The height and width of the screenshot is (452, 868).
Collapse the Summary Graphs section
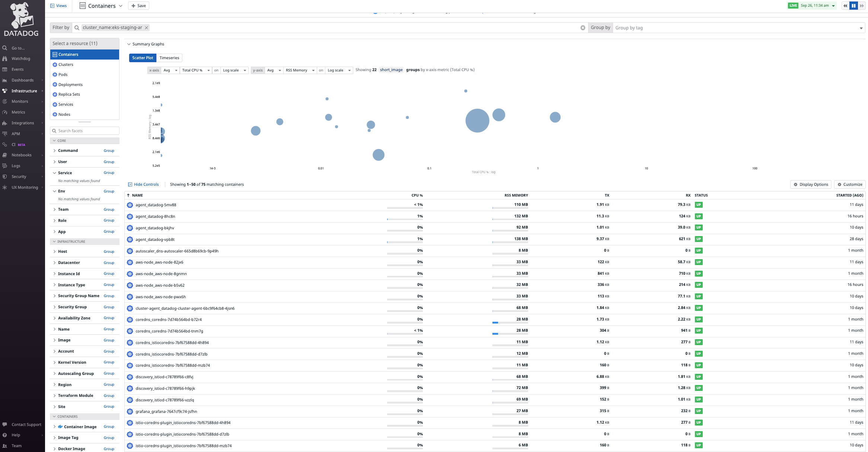(x=129, y=44)
